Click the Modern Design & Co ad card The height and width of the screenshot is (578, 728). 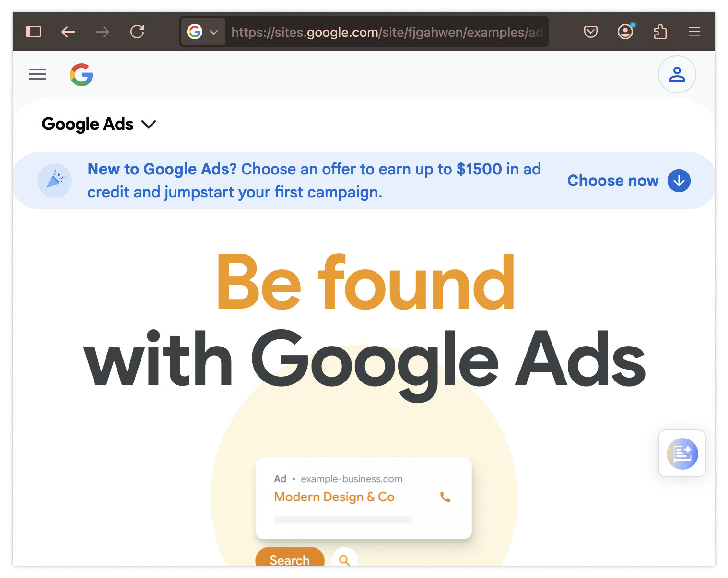point(364,498)
